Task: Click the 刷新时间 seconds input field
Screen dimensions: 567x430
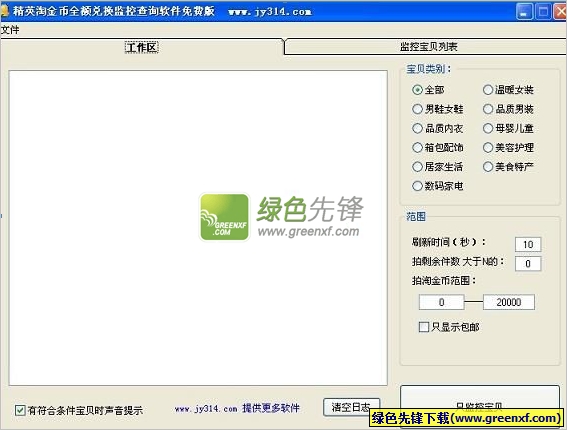Action: click(528, 244)
